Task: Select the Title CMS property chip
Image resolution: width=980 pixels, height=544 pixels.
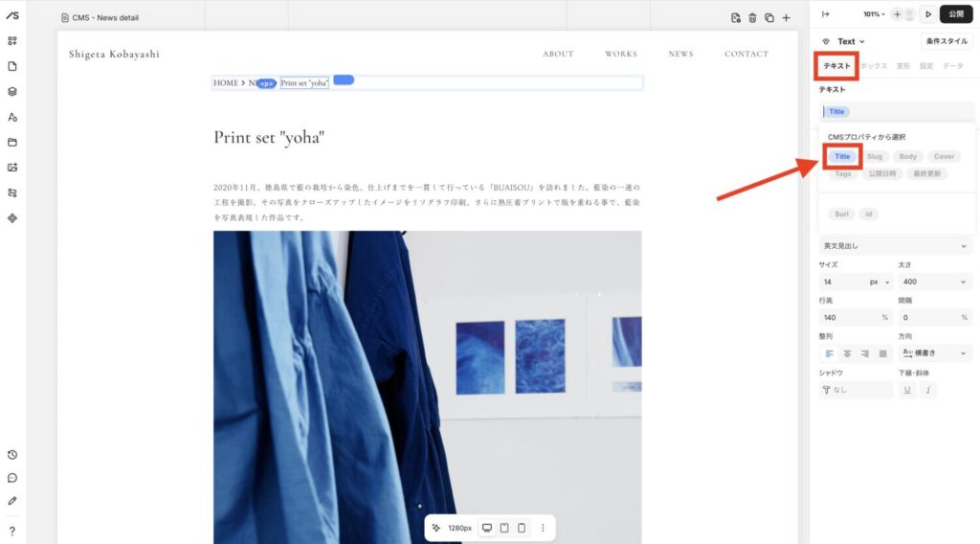Action: click(842, 156)
